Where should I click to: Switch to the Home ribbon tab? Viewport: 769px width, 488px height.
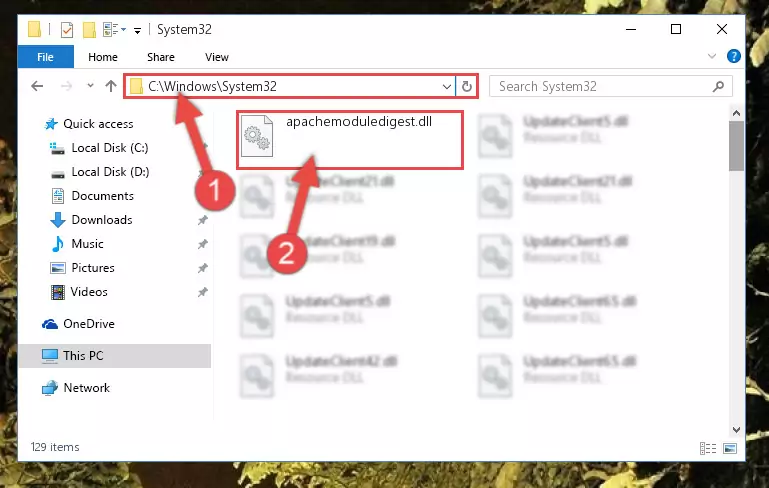point(103,57)
